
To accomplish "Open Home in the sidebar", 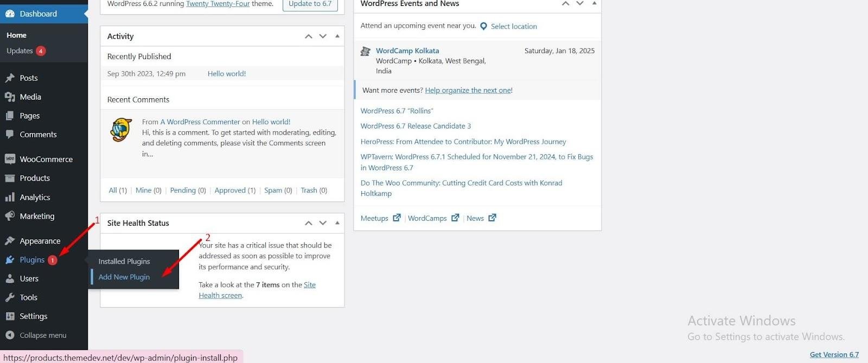I will click(16, 35).
